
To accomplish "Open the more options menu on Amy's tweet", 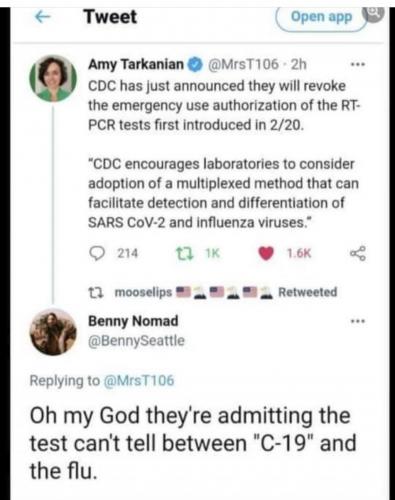I will coord(358,64).
